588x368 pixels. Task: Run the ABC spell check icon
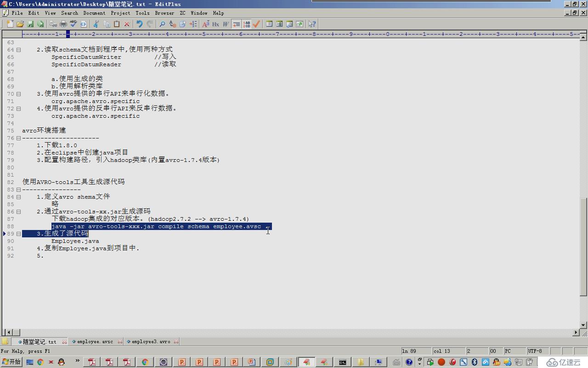[x=73, y=24]
